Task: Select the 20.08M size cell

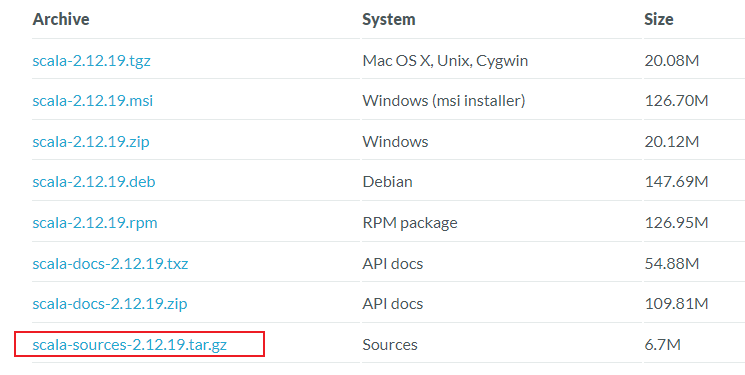Action: pyautogui.click(x=672, y=61)
